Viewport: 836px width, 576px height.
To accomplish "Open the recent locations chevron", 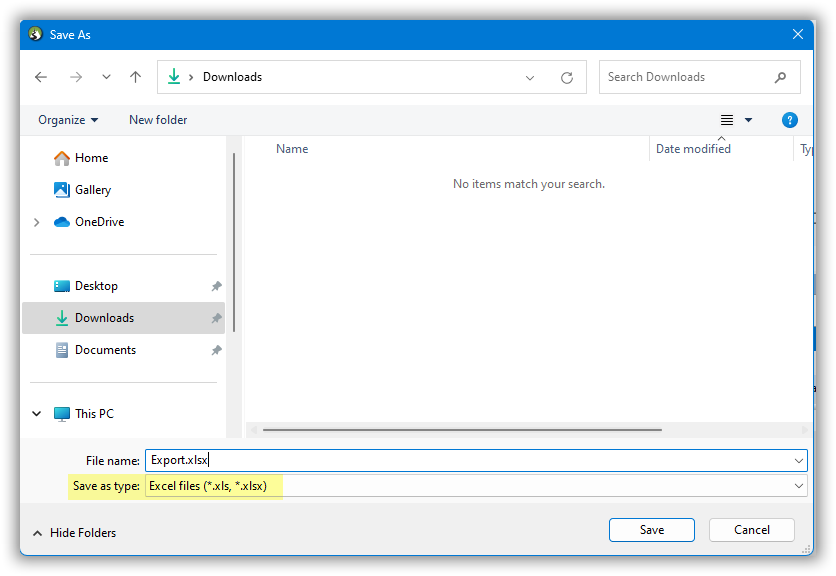I will pos(106,77).
